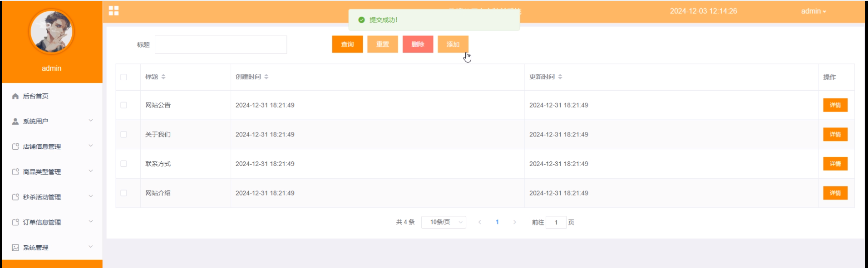Check the 关于我们 row checkbox
This screenshot has height=268, width=868.
[123, 135]
